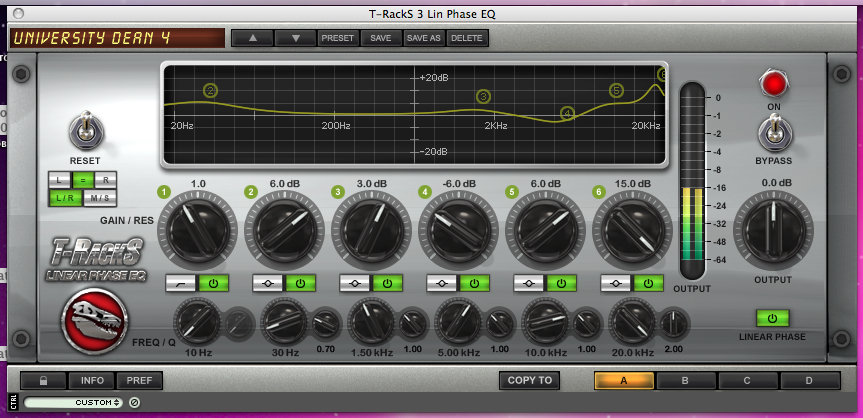Open the PREF settings
Image resolution: width=863 pixels, height=418 pixels.
click(x=140, y=381)
